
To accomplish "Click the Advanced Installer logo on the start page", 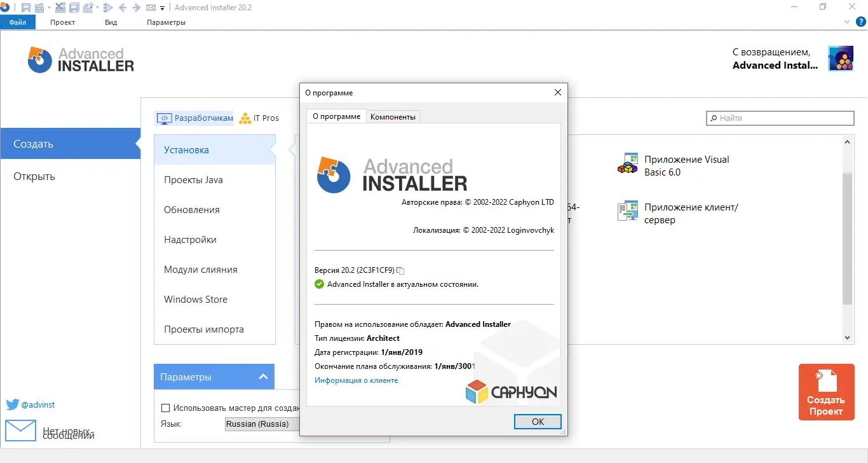I will coord(81,59).
